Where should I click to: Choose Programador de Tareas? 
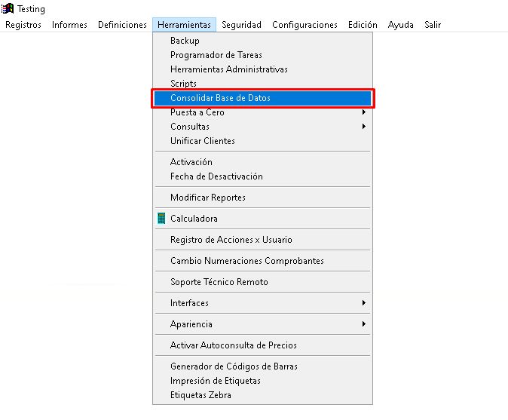(216, 55)
